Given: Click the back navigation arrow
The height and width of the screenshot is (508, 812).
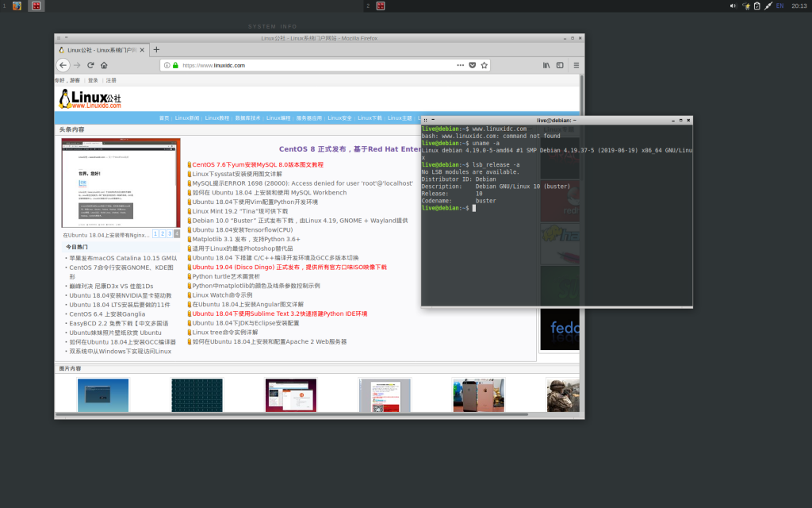Looking at the screenshot, I should click(63, 65).
